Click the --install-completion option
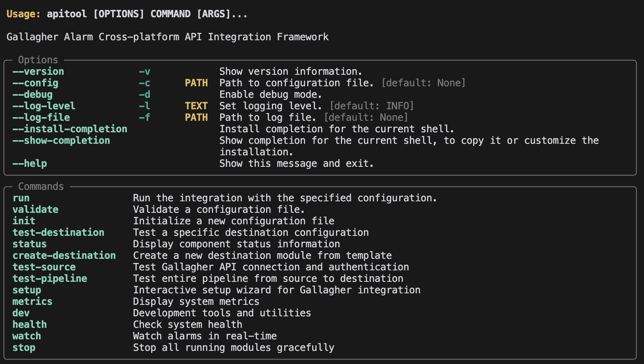Image resolution: width=644 pixels, height=364 pixels. click(x=70, y=129)
